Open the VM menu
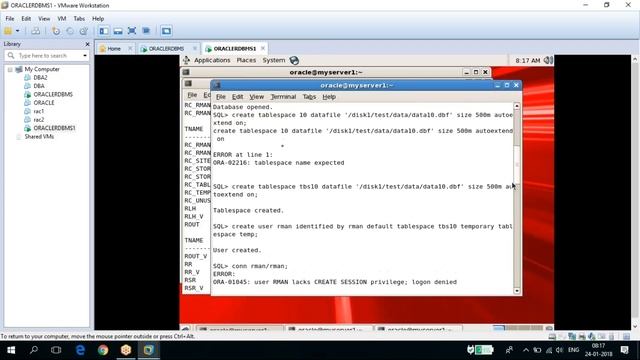 (x=62, y=19)
